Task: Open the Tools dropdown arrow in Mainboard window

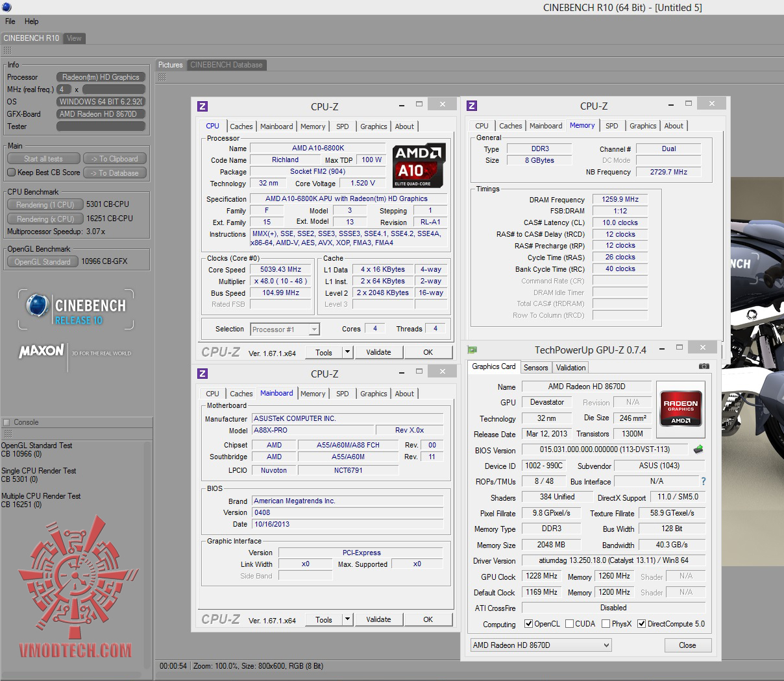Action: pos(347,619)
